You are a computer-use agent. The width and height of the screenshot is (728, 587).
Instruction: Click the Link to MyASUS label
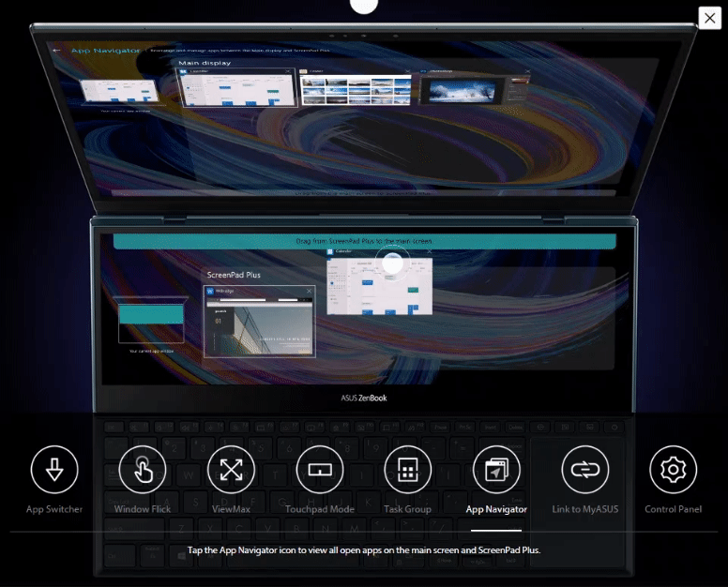tap(585, 509)
